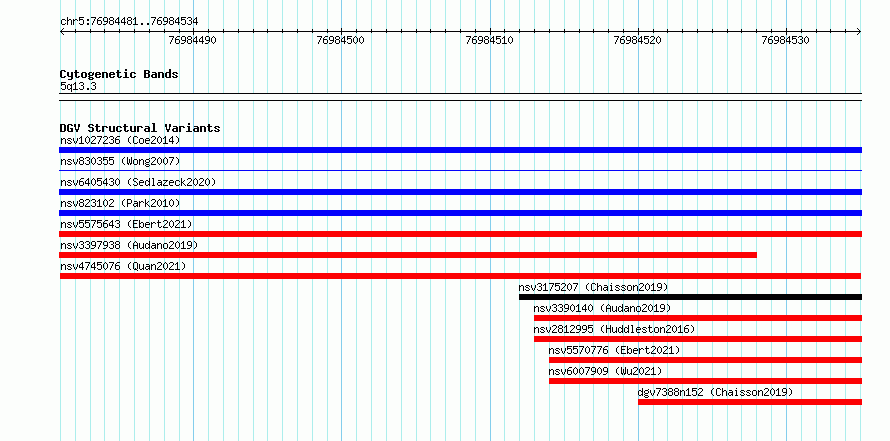Click the chr5:76984481..76984534 coordinate label
The height and width of the screenshot is (441, 890).
click(x=129, y=22)
